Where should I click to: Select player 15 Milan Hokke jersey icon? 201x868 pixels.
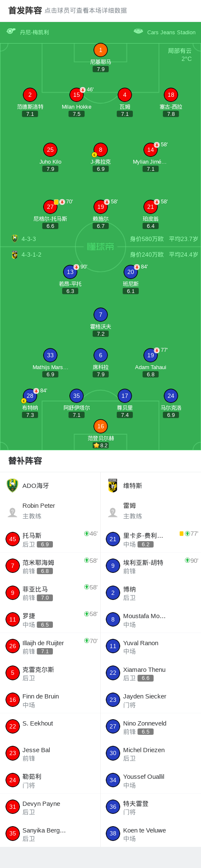[x=77, y=95]
